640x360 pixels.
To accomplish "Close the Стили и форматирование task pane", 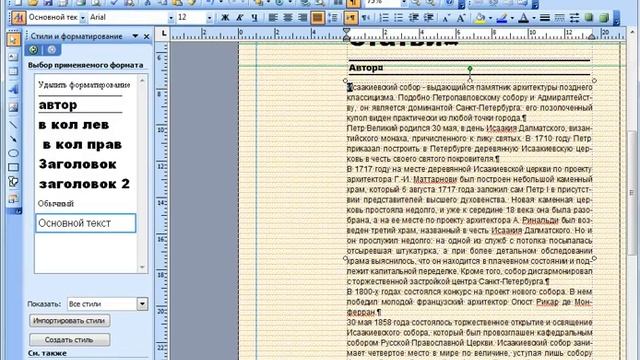I will pyautogui.click(x=147, y=36).
